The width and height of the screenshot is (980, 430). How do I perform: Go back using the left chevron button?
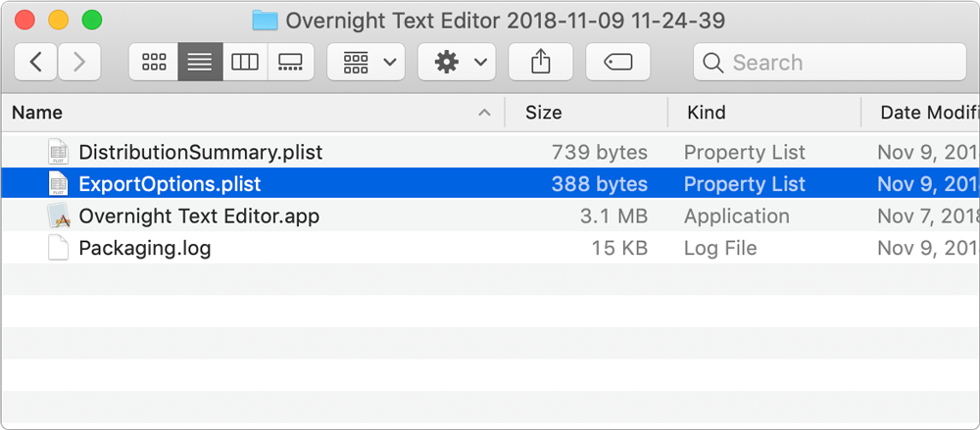(x=35, y=62)
